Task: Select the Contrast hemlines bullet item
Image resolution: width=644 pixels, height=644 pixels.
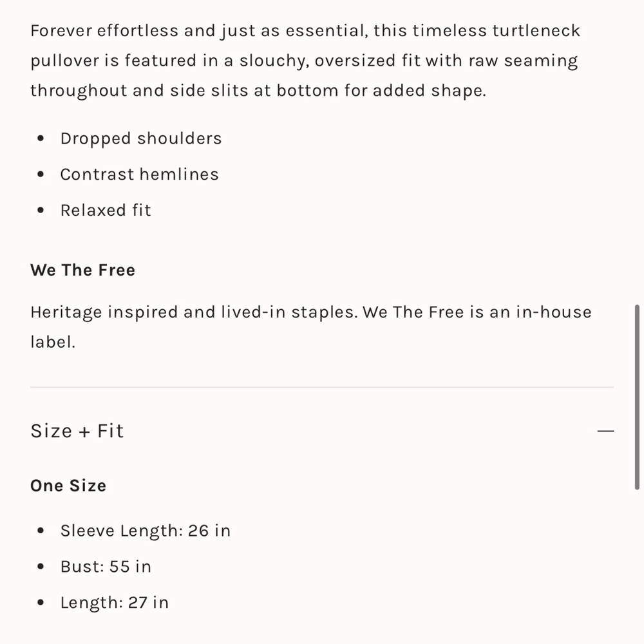Action: click(139, 174)
